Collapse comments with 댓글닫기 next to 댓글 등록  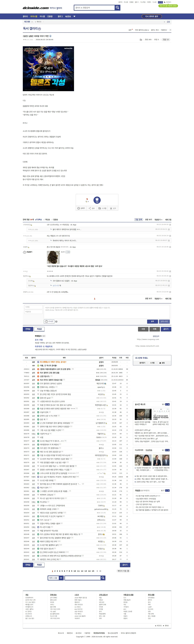(158, 219)
